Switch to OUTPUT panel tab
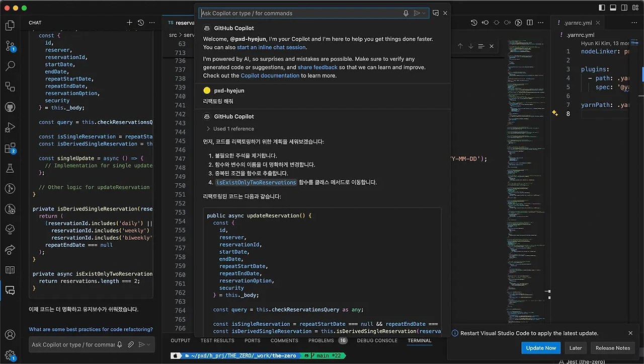The width and height of the screenshot is (644, 364). click(181, 340)
